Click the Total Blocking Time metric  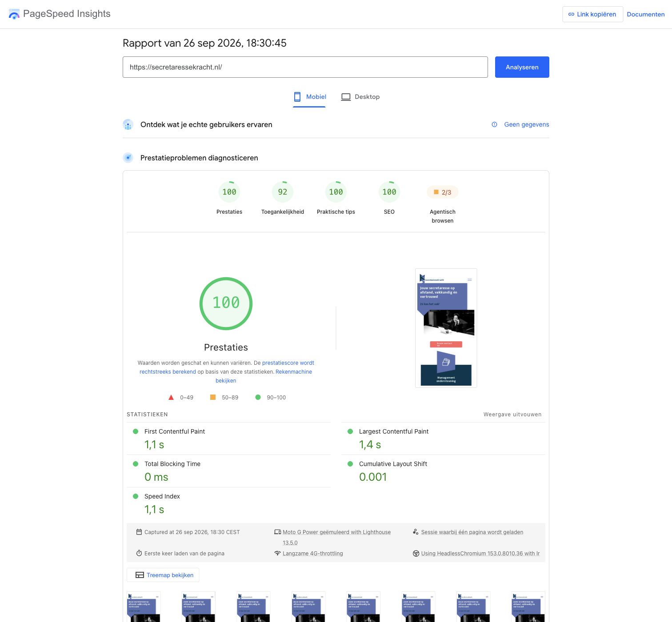coord(228,471)
